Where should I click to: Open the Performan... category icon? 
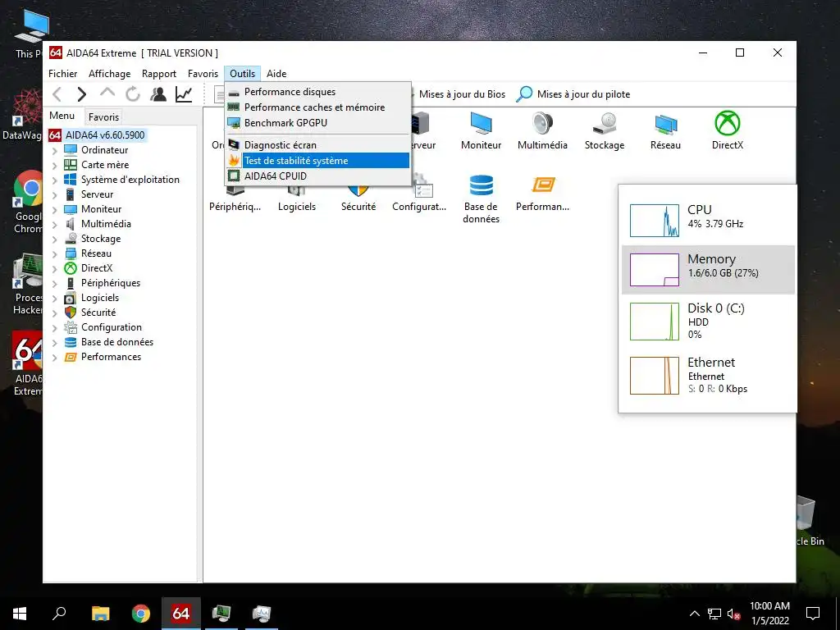[543, 194]
